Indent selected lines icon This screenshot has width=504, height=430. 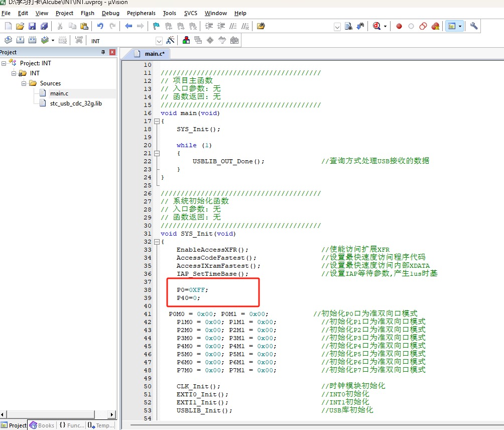209,26
